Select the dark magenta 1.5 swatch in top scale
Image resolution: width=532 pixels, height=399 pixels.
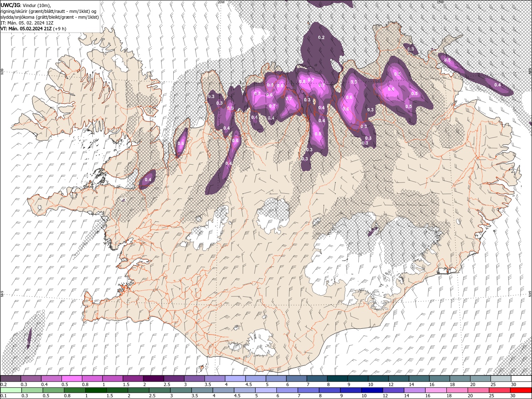133,379
